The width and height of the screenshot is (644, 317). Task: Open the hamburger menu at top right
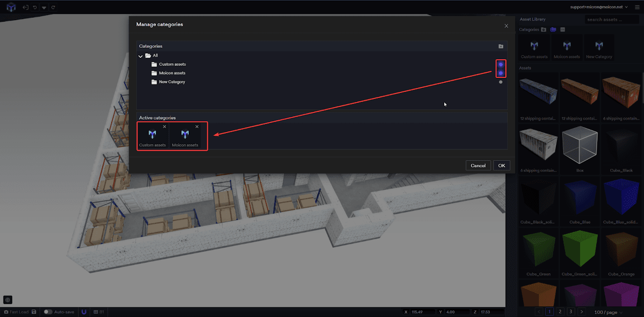click(x=637, y=7)
